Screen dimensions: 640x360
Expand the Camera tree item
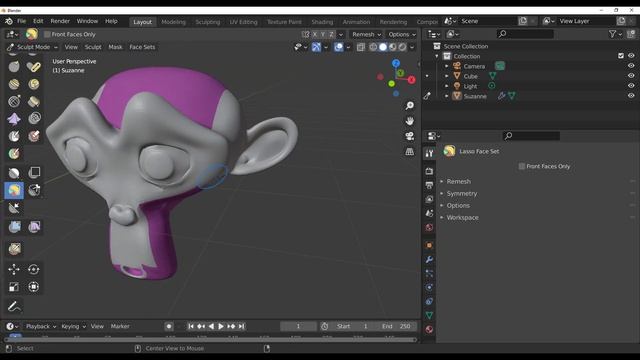coord(446,66)
